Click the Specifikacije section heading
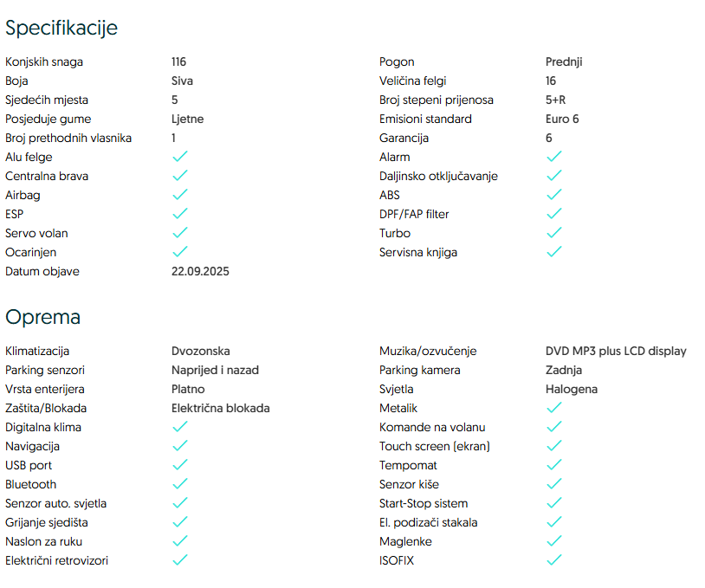The width and height of the screenshot is (705, 588). [61, 28]
